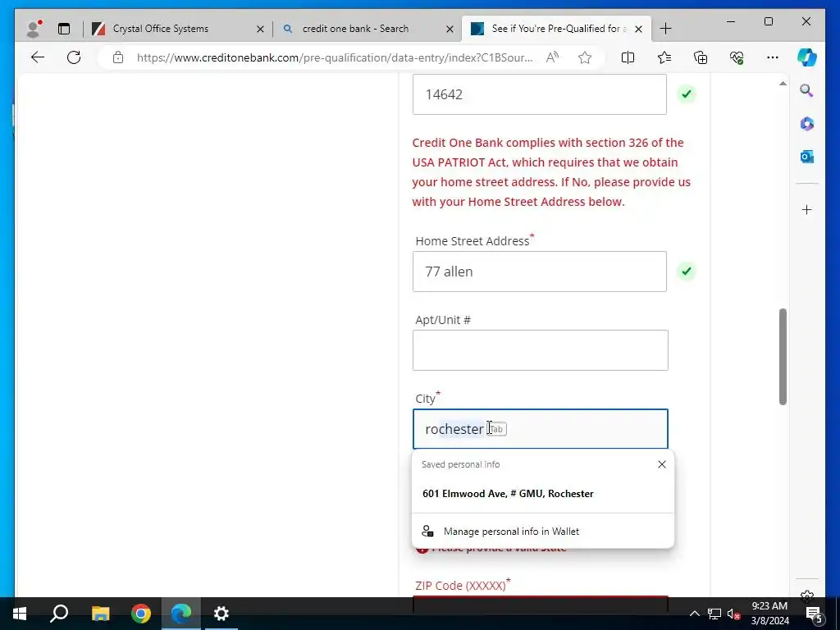The height and width of the screenshot is (630, 840).
Task: Open muted volume tray icon
Action: point(734,614)
